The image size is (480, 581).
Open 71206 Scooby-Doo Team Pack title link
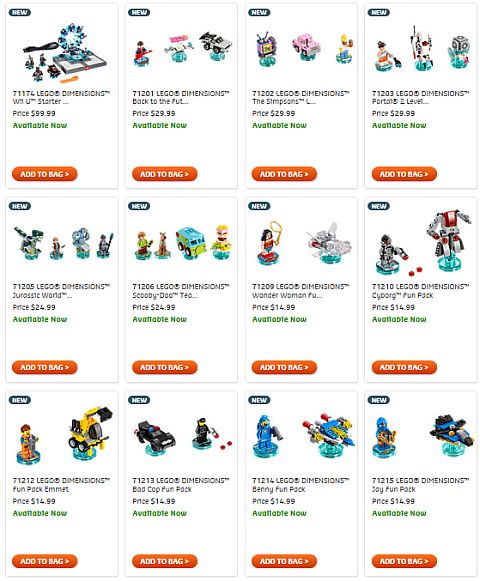point(181,291)
